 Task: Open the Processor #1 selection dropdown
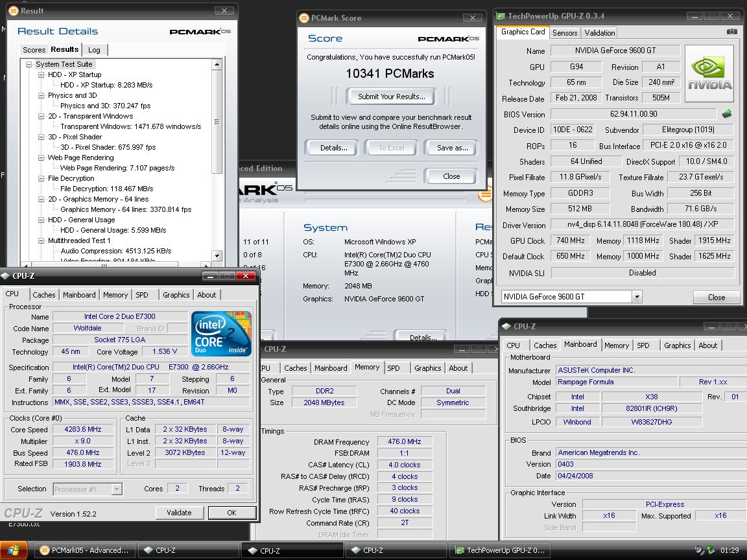pos(117,489)
